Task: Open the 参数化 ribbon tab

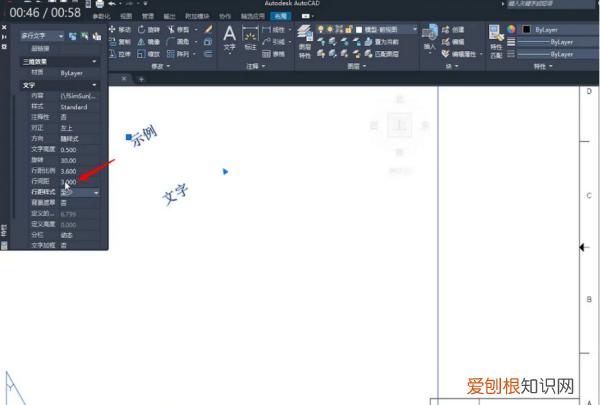Action: pos(101,16)
